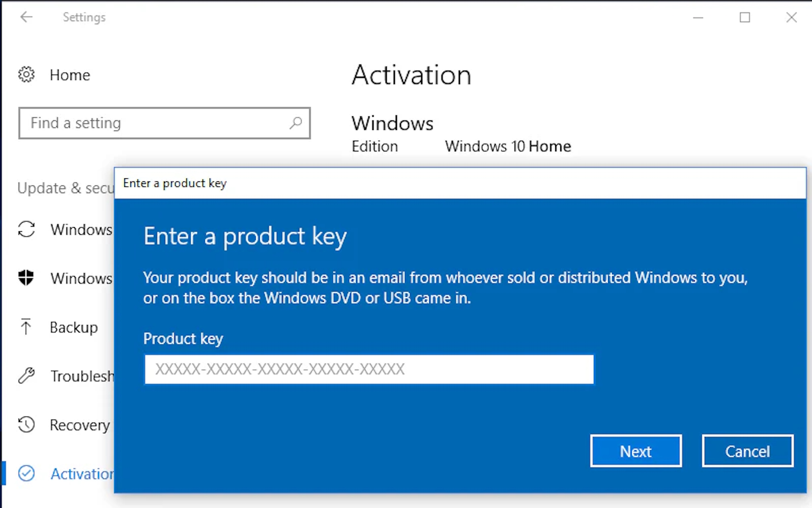Click the Windows section heading
Viewport: 812px width, 508px height.
[x=393, y=123]
